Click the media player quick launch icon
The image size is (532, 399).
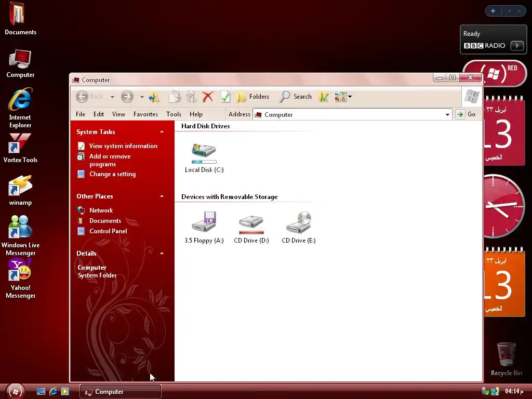65,392
